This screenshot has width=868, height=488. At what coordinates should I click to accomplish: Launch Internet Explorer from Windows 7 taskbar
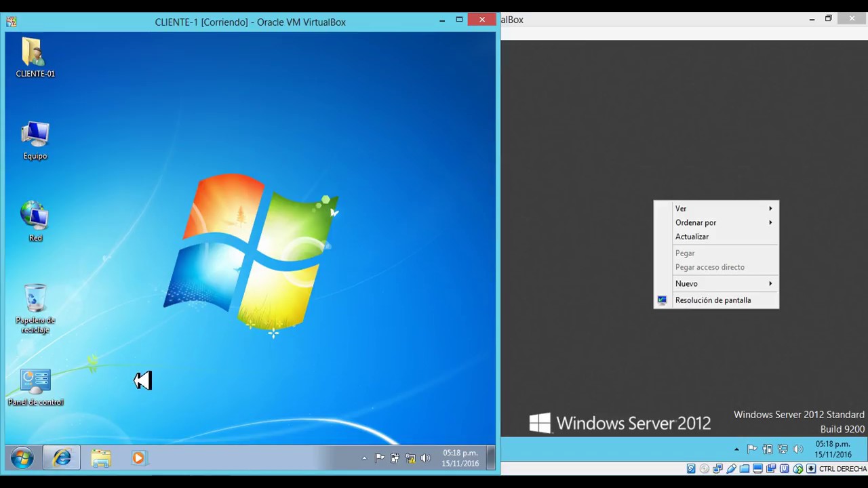pos(62,458)
